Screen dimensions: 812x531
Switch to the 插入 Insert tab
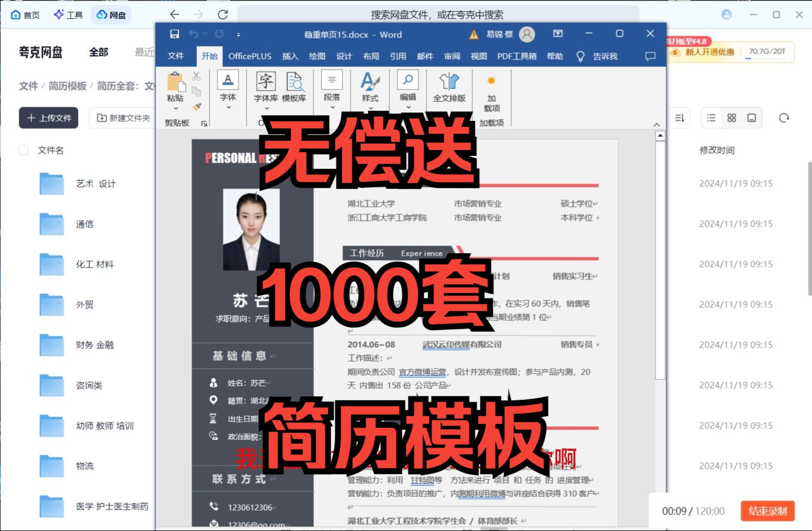tap(290, 56)
